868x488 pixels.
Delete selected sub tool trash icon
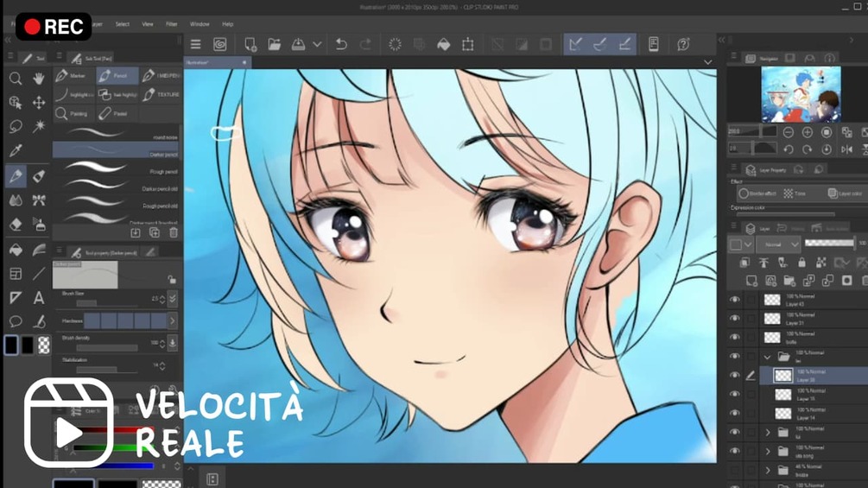click(x=174, y=233)
